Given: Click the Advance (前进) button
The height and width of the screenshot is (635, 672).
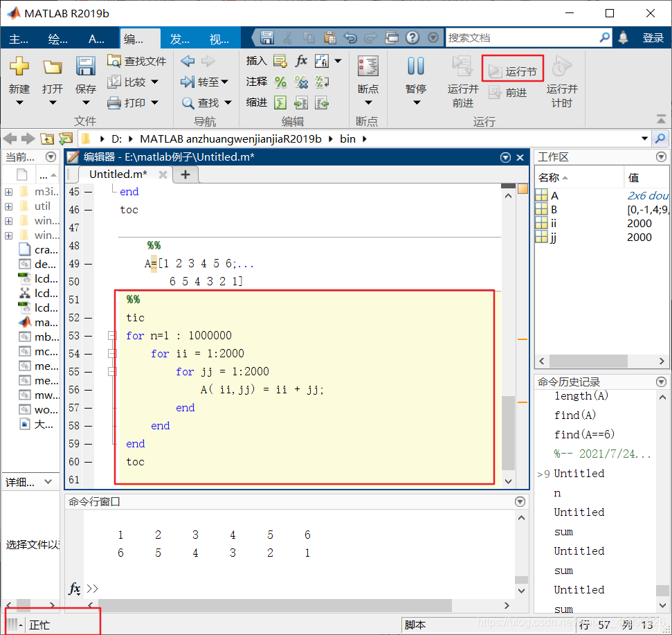Looking at the screenshot, I should pos(508,93).
